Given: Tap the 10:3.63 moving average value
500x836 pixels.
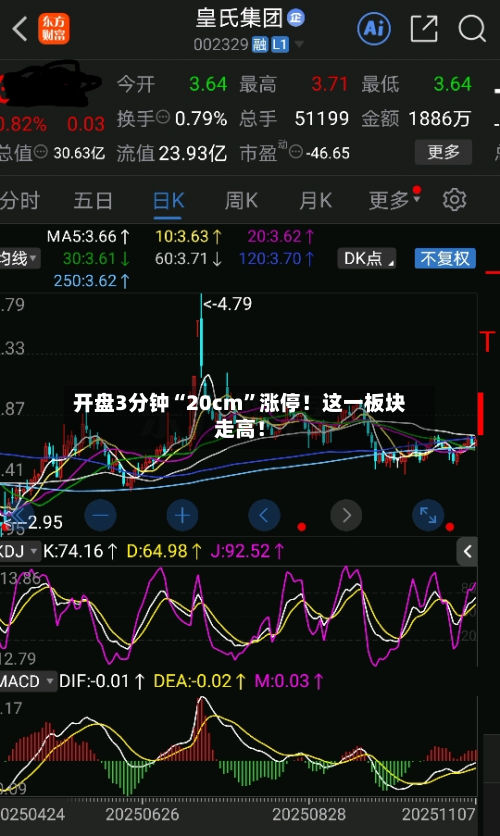Looking at the screenshot, I should click(x=189, y=236).
